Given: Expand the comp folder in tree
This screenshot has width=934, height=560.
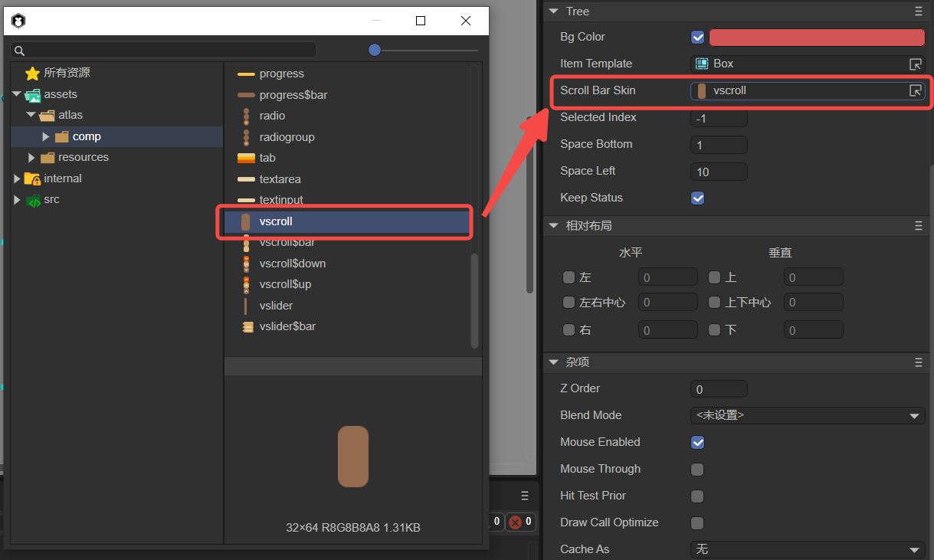Looking at the screenshot, I should (x=46, y=137).
